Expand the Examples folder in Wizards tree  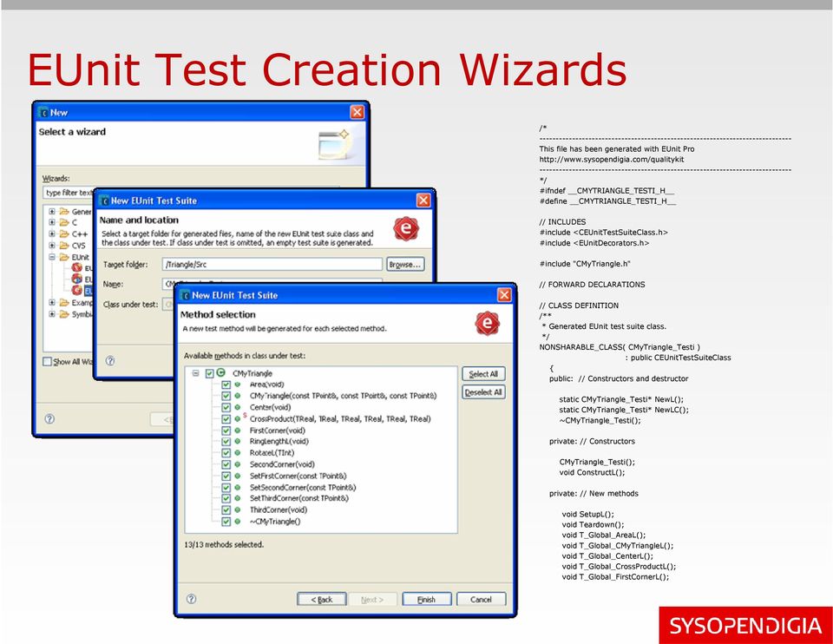[x=51, y=302]
